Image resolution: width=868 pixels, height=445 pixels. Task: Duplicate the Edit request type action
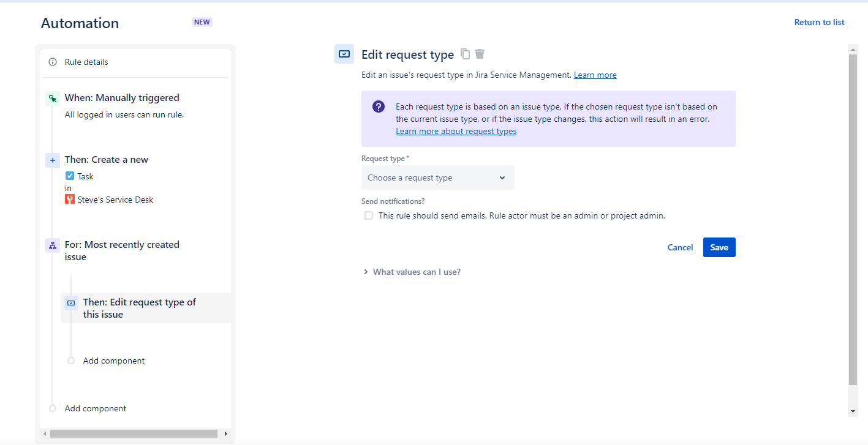465,54
